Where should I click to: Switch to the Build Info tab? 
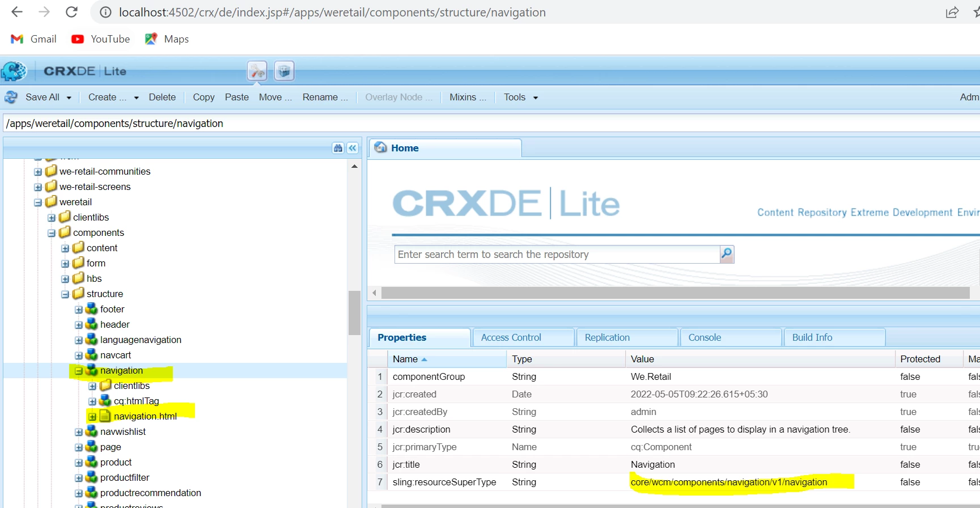coord(835,337)
